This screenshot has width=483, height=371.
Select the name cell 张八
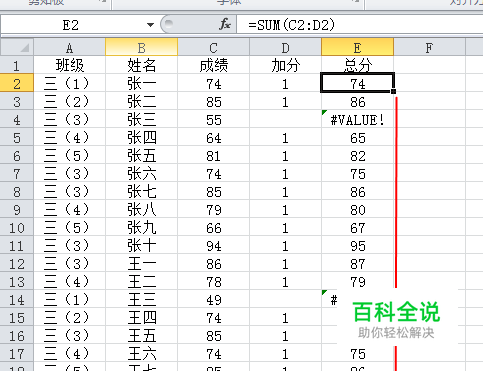tap(141, 209)
